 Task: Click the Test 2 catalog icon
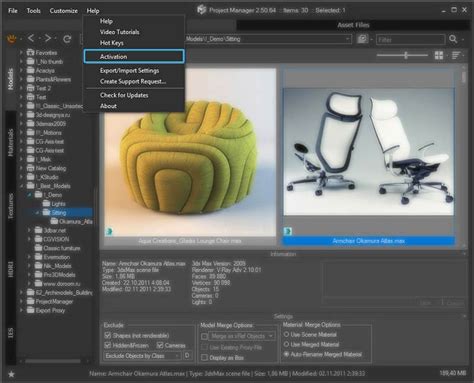[31, 88]
